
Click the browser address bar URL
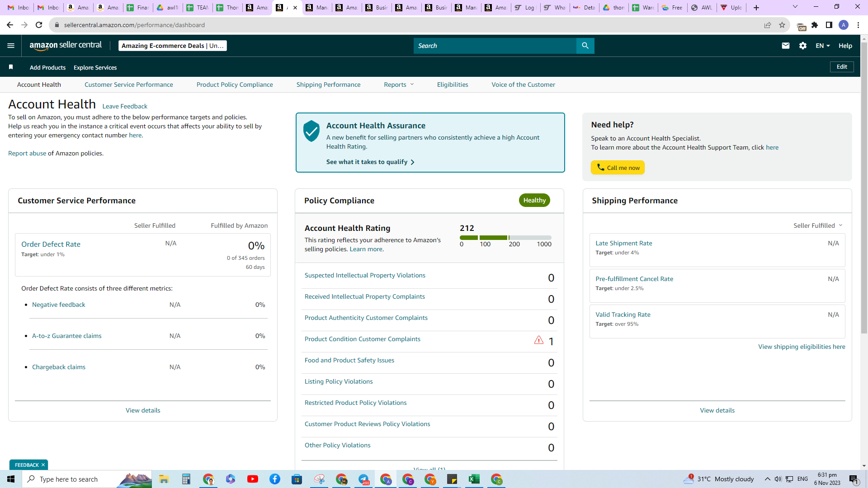pos(134,25)
